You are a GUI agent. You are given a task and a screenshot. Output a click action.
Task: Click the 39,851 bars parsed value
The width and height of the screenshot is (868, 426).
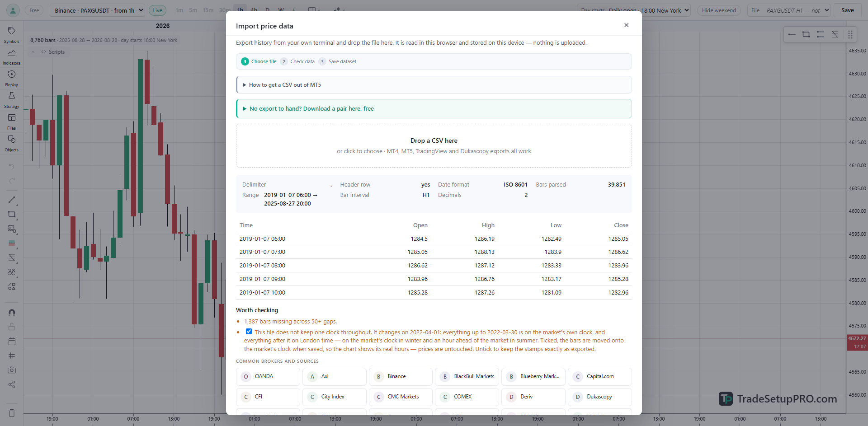coord(617,185)
